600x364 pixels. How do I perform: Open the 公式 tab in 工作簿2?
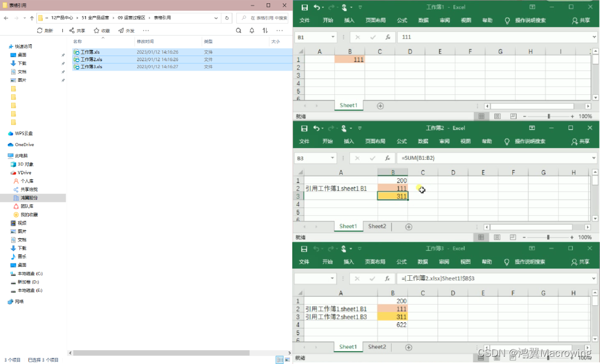pos(402,141)
